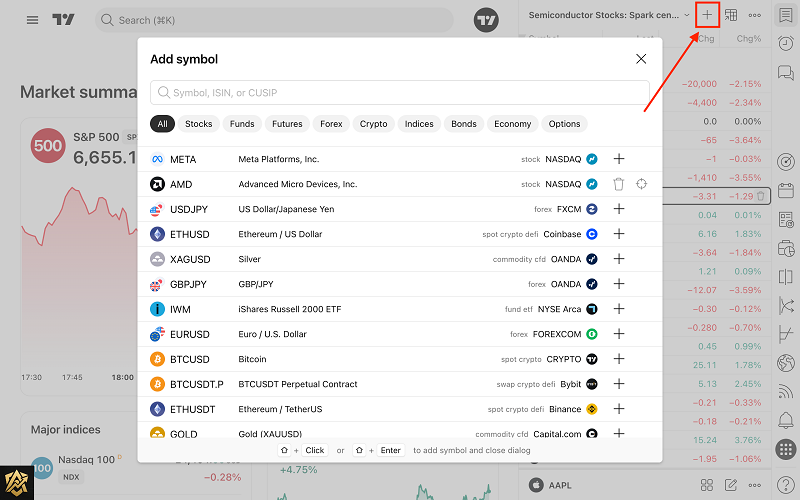Click the AMD target crosshair icon
The width and height of the screenshot is (800, 500).
click(x=641, y=184)
